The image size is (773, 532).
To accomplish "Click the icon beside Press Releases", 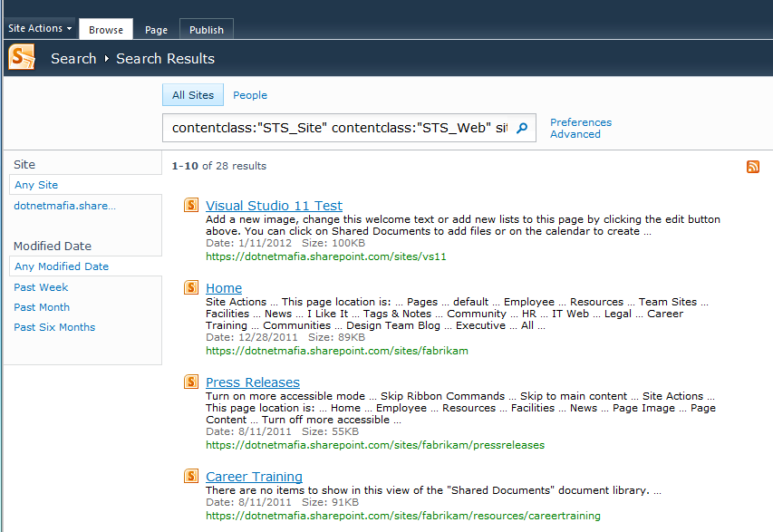I will coord(191,382).
